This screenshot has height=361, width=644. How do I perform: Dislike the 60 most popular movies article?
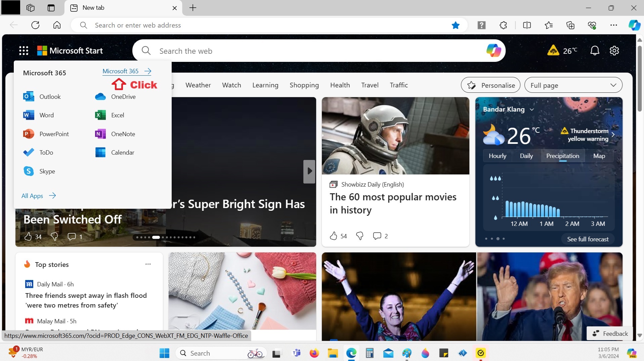[359, 236]
